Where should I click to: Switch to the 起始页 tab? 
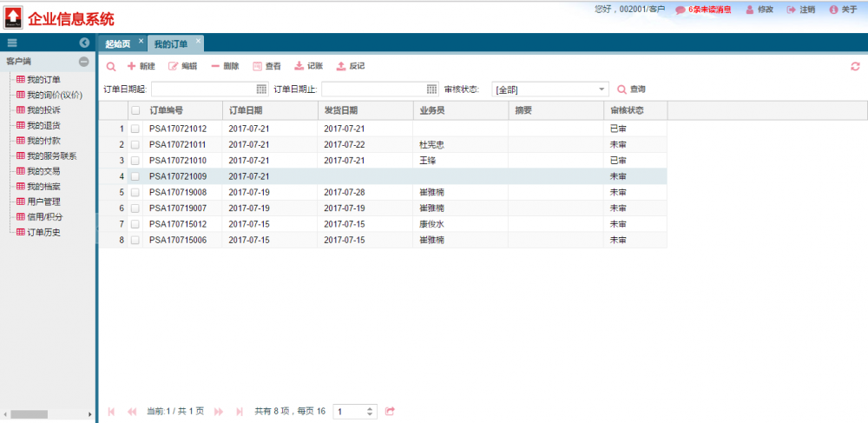(117, 43)
